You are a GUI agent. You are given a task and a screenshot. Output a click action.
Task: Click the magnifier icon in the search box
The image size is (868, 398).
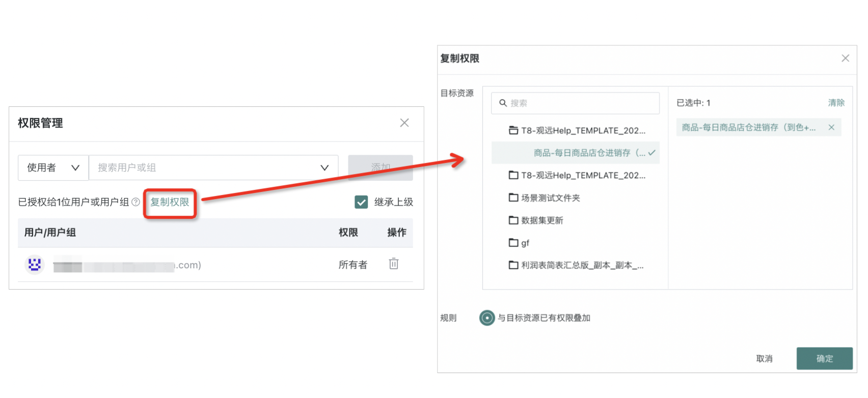(503, 103)
